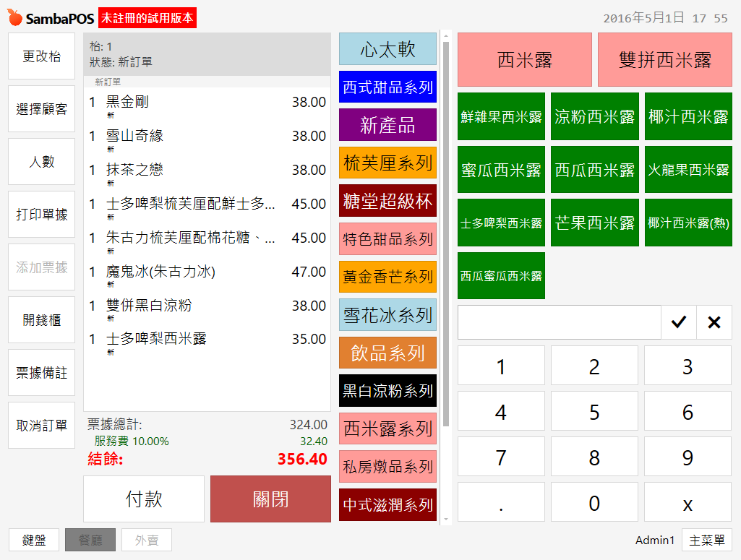Open the cash drawer with 開錢櫃

(x=42, y=320)
